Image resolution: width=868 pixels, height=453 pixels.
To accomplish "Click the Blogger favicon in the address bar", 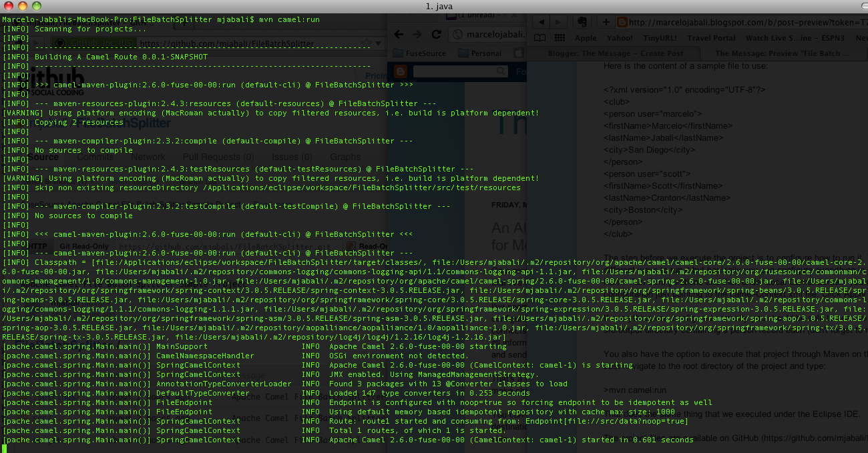I will [x=621, y=21].
